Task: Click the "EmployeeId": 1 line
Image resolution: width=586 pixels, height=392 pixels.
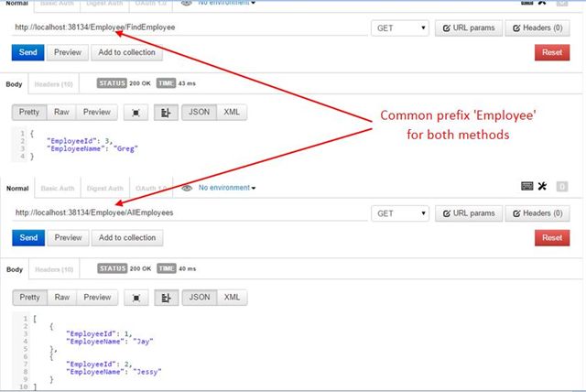Action: 99,333
